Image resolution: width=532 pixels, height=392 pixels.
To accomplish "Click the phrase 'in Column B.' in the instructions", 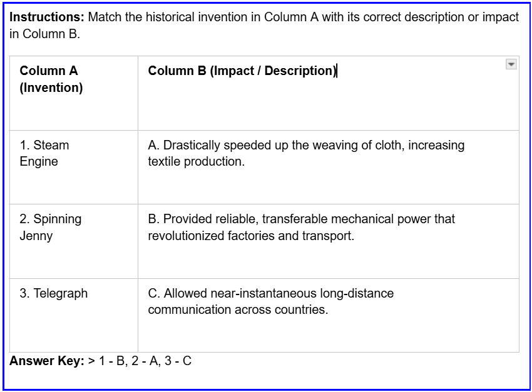I will coord(45,34).
